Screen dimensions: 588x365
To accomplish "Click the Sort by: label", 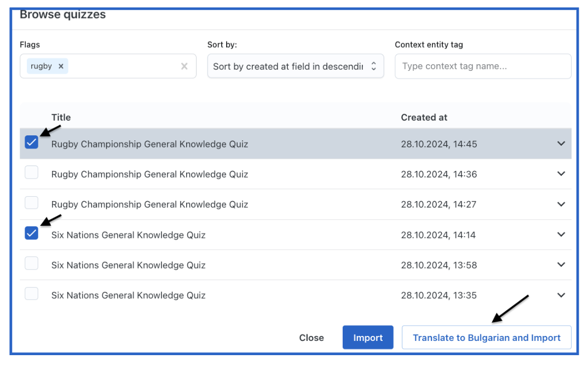I will pos(222,45).
